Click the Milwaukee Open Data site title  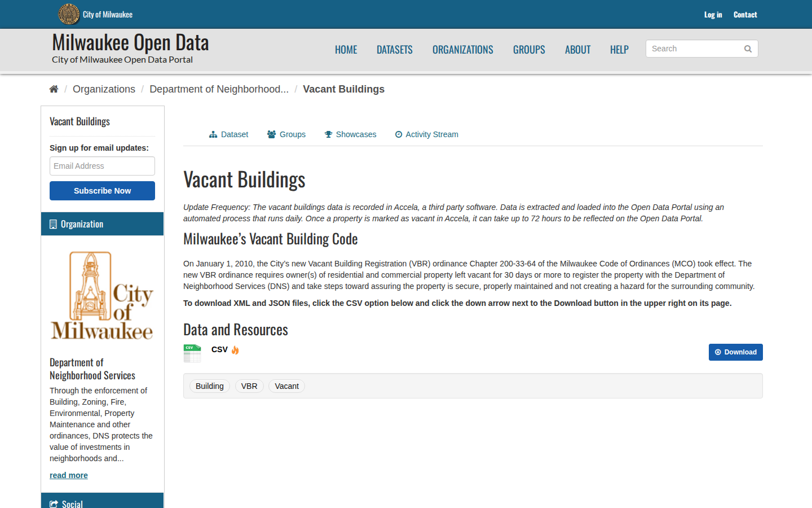[x=130, y=42]
